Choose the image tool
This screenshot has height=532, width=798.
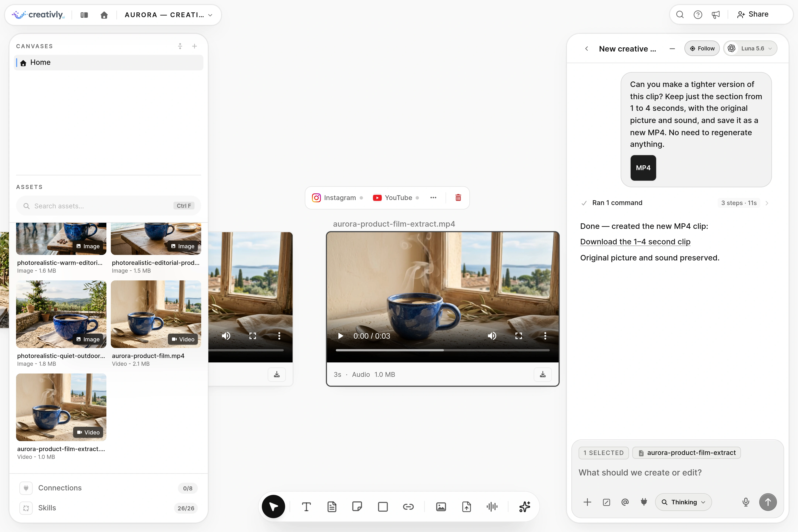coord(441,507)
